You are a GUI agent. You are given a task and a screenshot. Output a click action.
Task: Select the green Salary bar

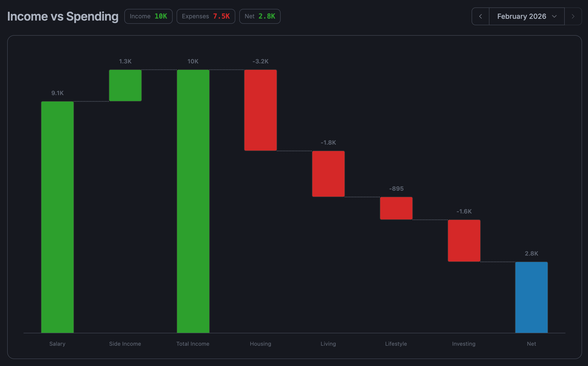57,217
